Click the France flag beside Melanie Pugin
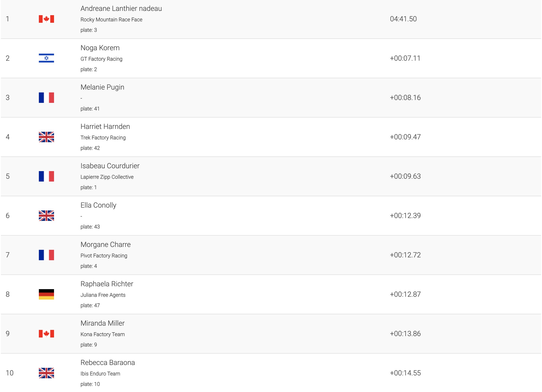542x392 pixels. pos(46,97)
